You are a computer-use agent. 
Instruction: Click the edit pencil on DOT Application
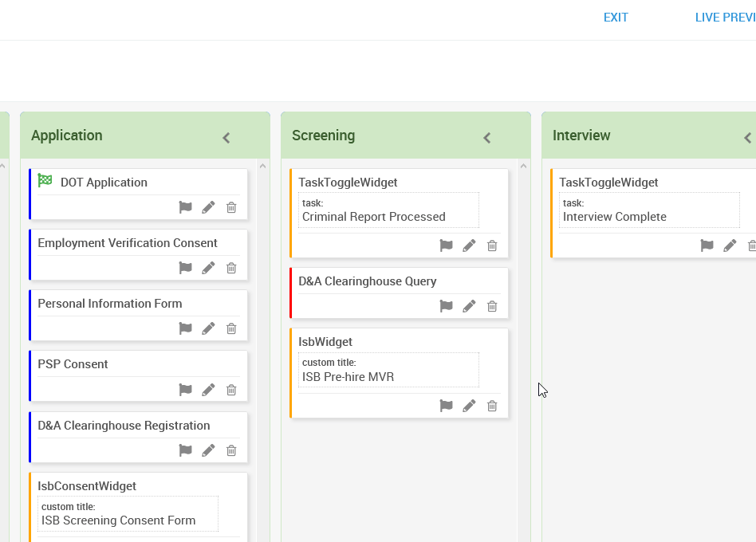208,207
